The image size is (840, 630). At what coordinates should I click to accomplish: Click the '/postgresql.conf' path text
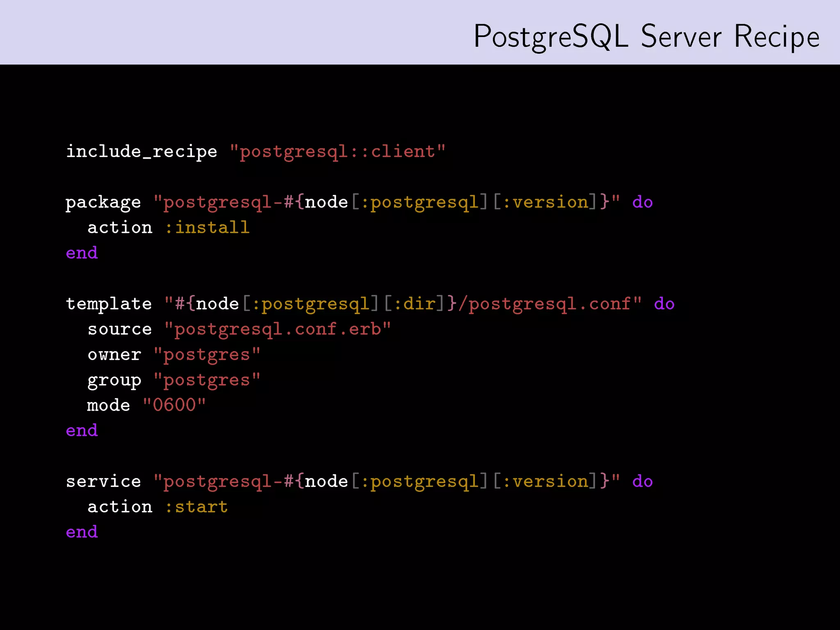(544, 304)
